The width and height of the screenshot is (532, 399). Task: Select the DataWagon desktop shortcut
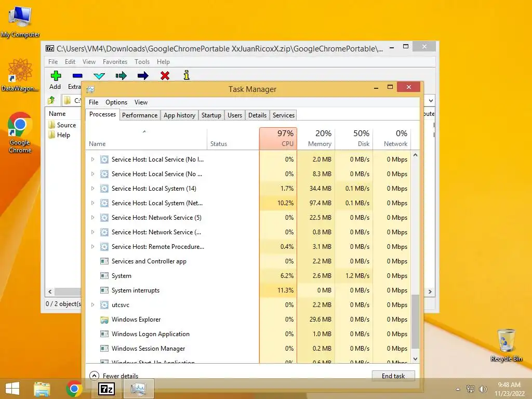[20, 75]
